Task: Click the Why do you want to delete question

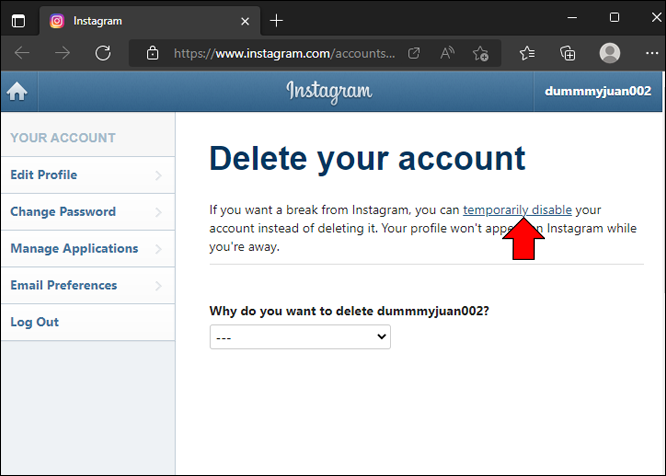Action: (x=349, y=311)
